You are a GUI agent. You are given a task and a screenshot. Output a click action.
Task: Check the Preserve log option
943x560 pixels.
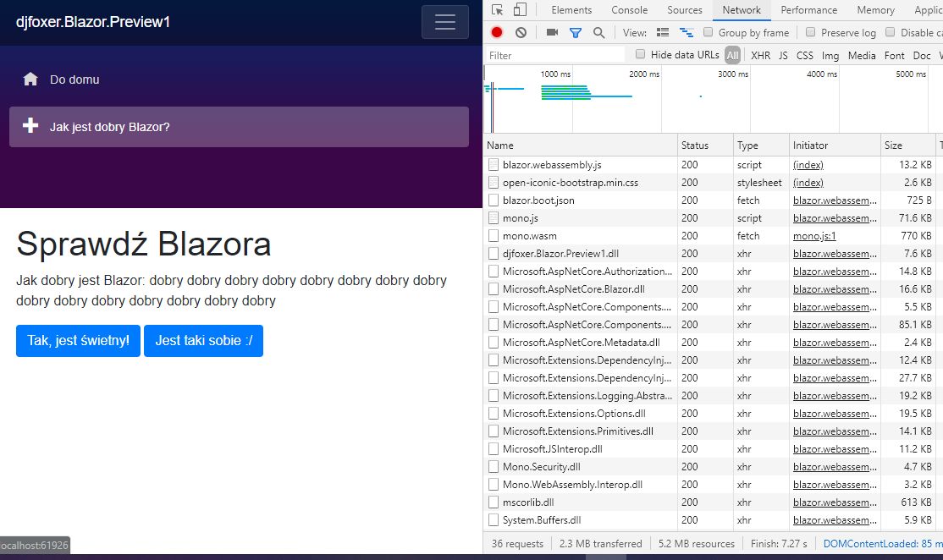pyautogui.click(x=811, y=32)
